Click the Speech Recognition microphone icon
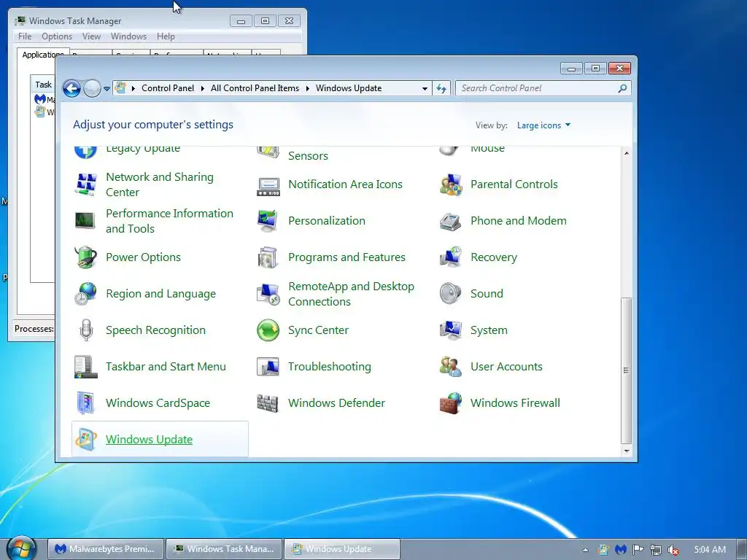This screenshot has height=560, width=747. (x=86, y=330)
